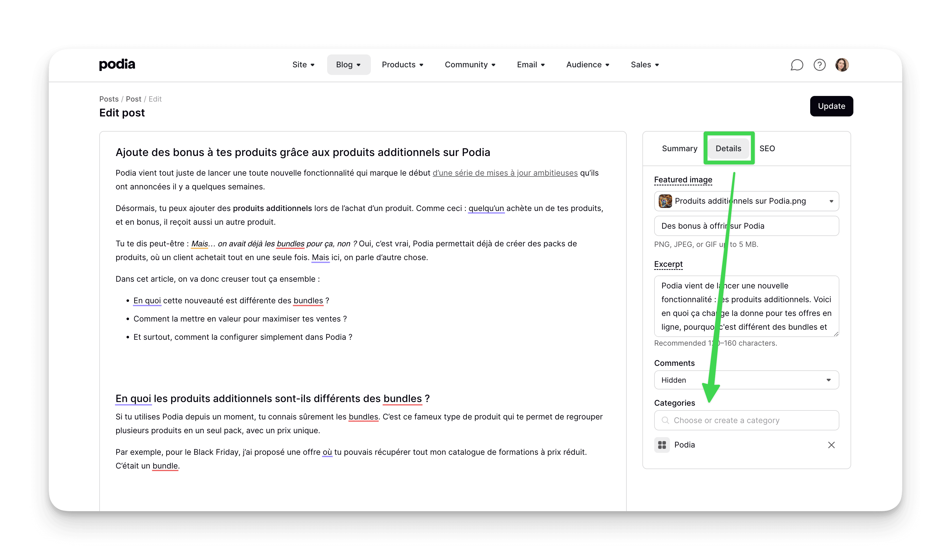The height and width of the screenshot is (560, 951).
Task: Switch to the Summary tab
Action: point(679,148)
